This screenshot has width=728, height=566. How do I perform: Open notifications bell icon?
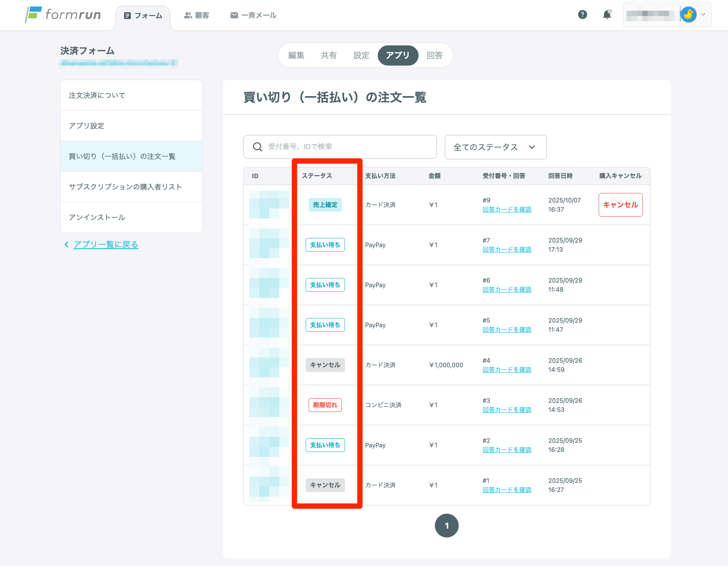coord(607,15)
